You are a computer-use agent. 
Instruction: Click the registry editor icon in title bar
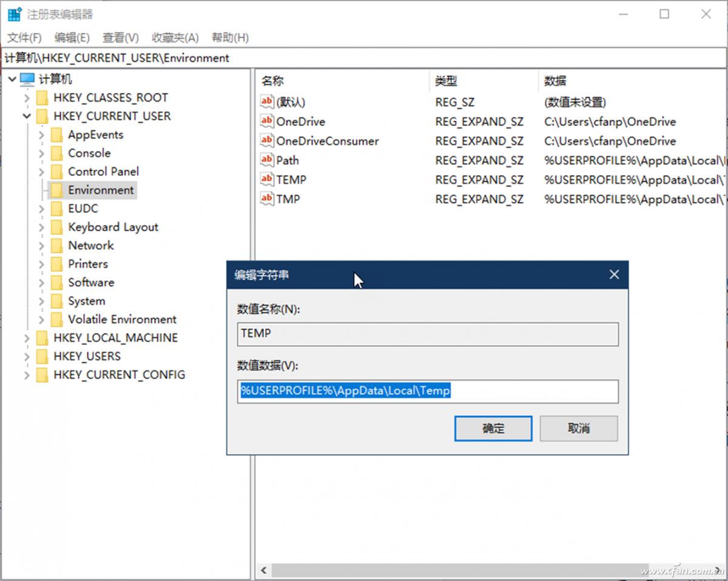pos(13,13)
